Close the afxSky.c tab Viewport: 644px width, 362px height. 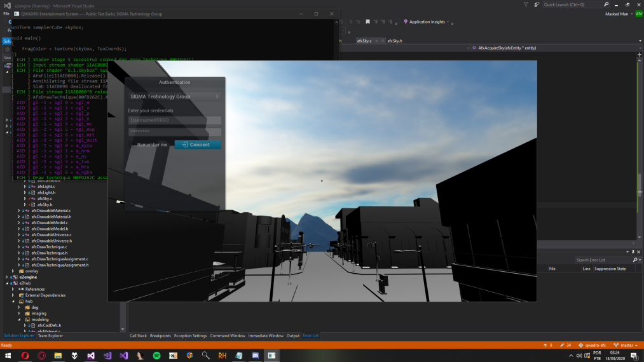(x=383, y=41)
